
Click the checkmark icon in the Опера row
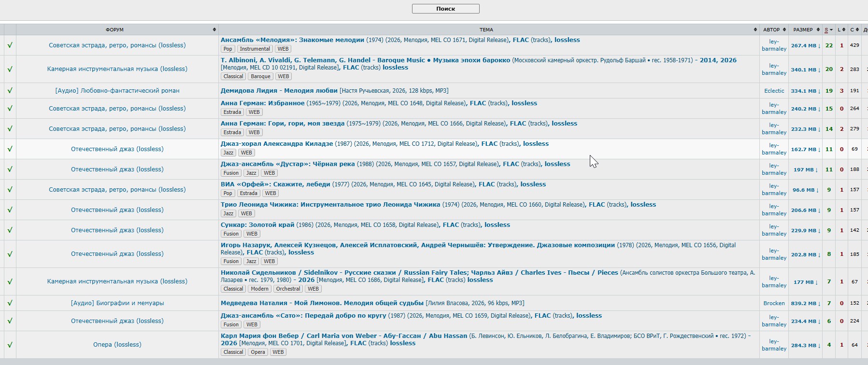[x=10, y=345]
